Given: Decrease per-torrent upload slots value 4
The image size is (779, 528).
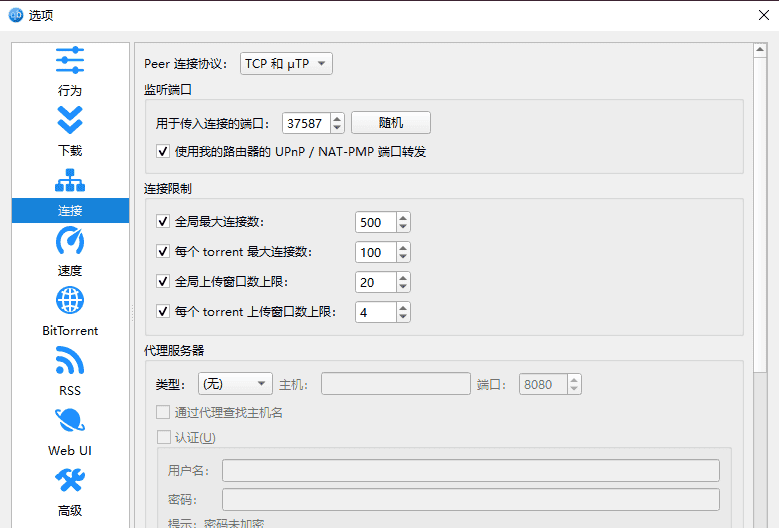Looking at the screenshot, I should pyautogui.click(x=403, y=317).
